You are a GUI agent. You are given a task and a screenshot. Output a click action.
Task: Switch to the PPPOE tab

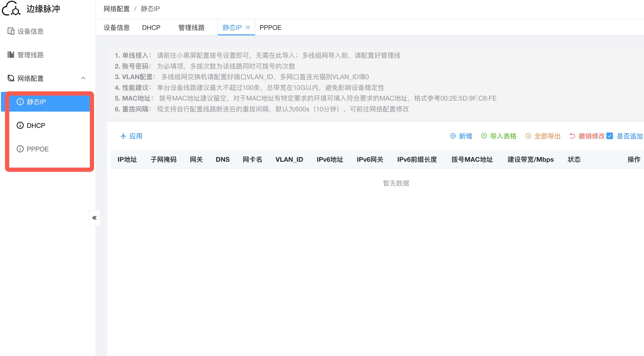tap(270, 28)
